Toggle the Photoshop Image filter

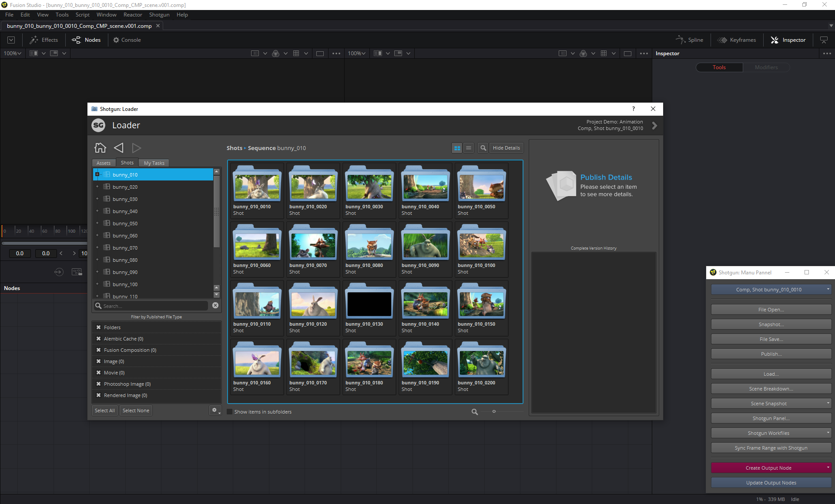99,384
